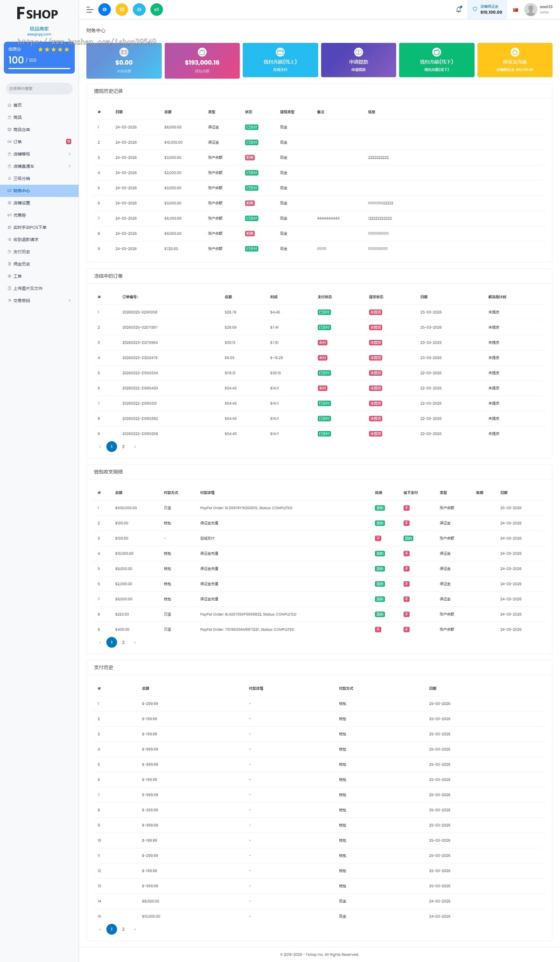This screenshot has height=962, width=560.
Task: Click the gear icon beside 店铺设置
Action: 9,203
